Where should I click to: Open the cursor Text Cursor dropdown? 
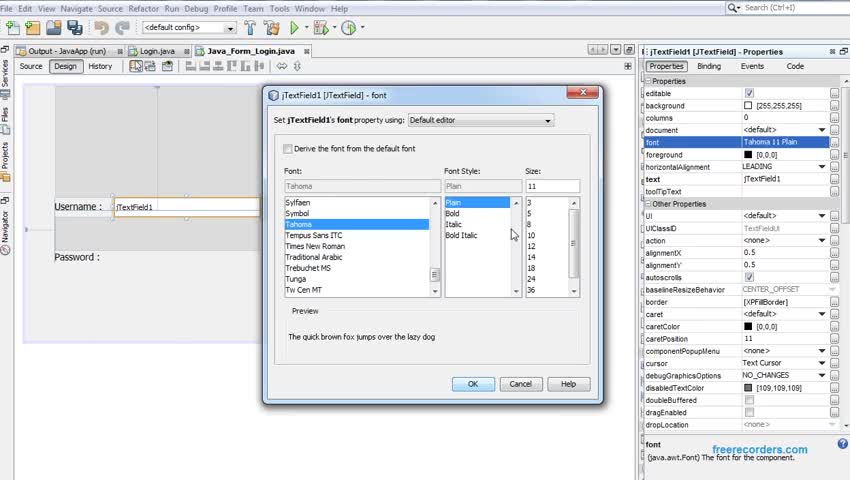[x=822, y=363]
